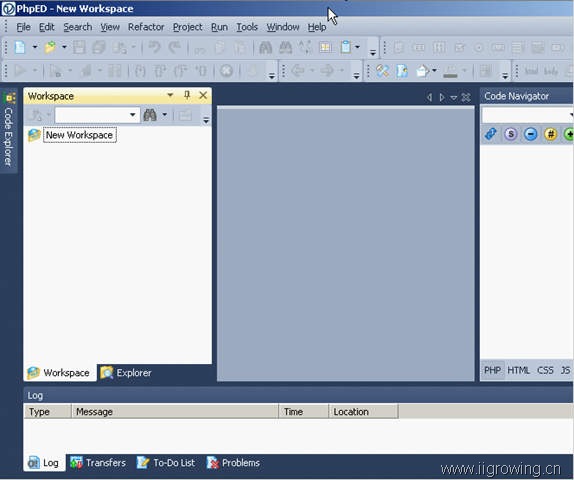
Task: Switch to HTML tab in Code Navigator
Action: point(518,371)
